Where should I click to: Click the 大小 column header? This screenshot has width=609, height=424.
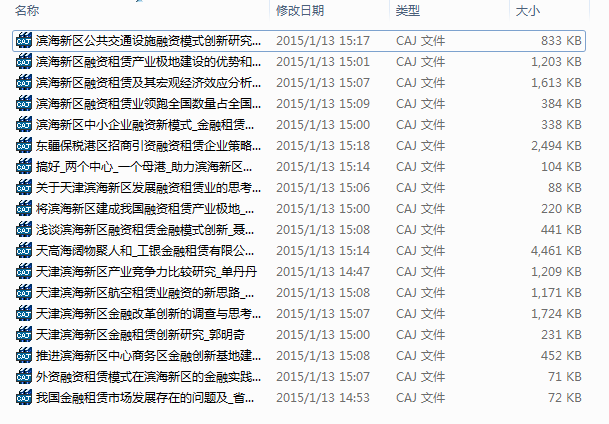[x=527, y=10]
